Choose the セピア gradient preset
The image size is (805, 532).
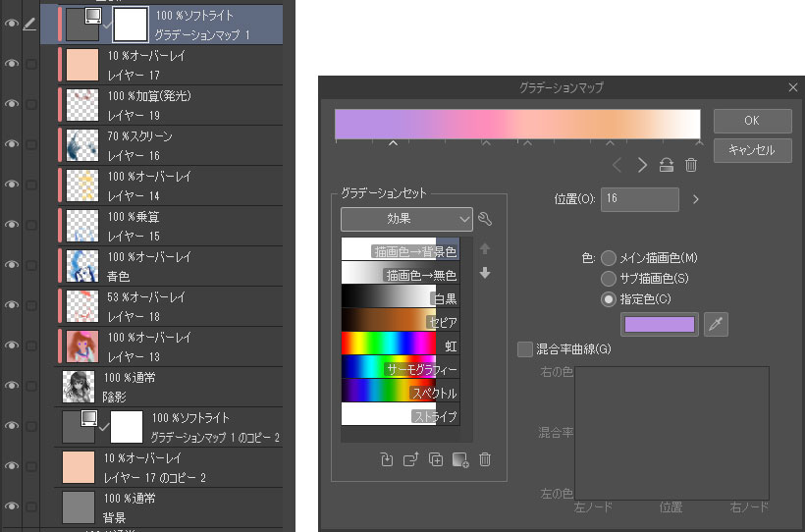tap(388, 321)
